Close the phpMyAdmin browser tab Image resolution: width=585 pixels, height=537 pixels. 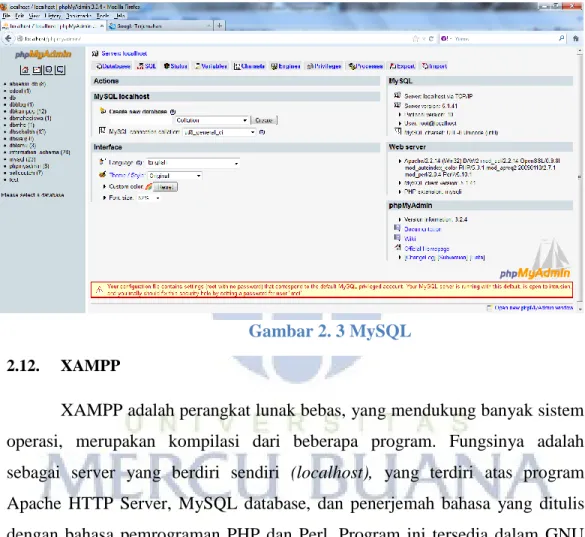click(x=102, y=26)
